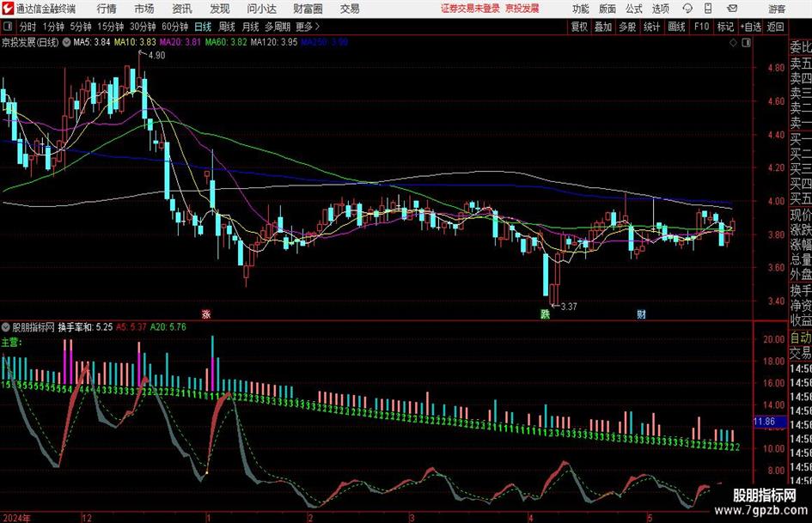Click the 标记 mark button

tap(725, 27)
